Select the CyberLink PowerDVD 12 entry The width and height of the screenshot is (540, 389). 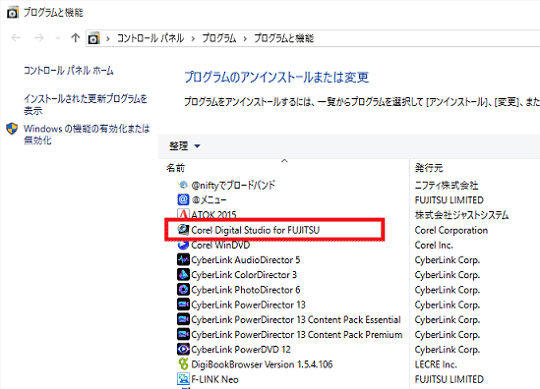coord(241,349)
